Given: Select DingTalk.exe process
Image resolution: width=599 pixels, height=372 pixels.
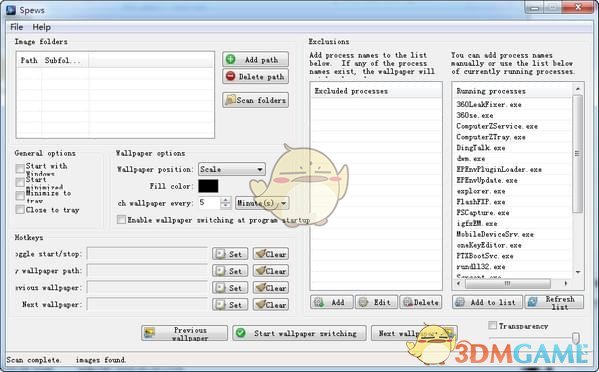Looking at the screenshot, I should click(481, 148).
